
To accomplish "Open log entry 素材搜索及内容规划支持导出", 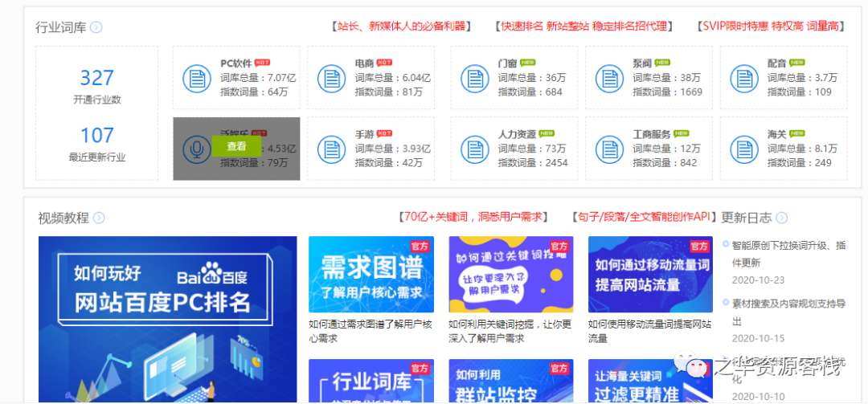I will [788, 312].
